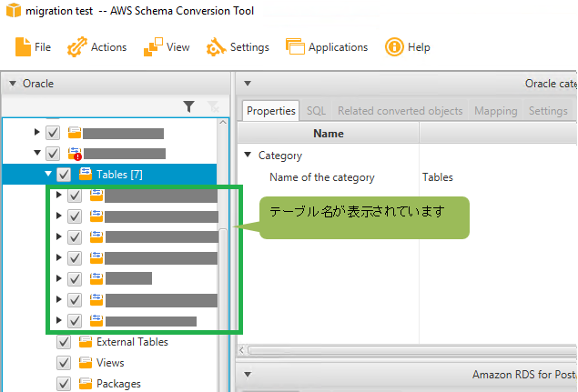578x392 pixels.
Task: Click the Name column header
Action: pyautogui.click(x=328, y=134)
